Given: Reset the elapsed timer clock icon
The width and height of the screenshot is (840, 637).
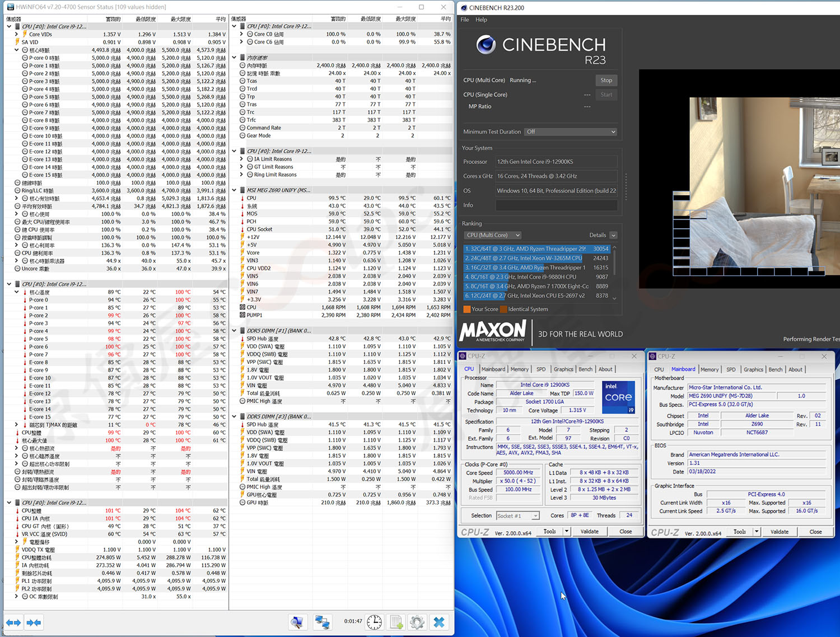Looking at the screenshot, I should pyautogui.click(x=374, y=622).
